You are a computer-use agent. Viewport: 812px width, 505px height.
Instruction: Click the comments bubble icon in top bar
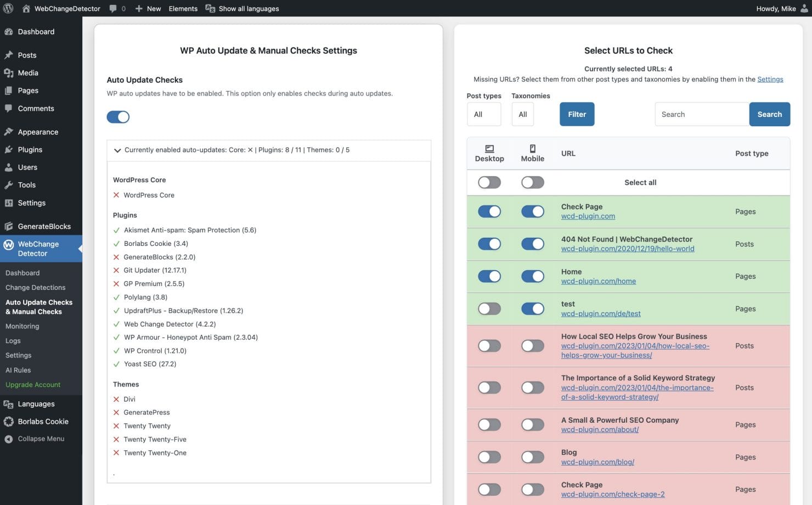click(x=112, y=8)
